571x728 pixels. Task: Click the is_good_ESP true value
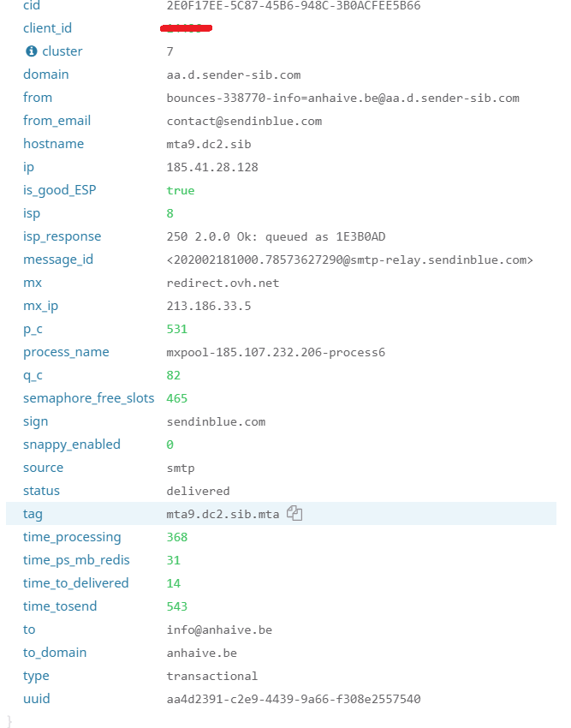point(181,190)
